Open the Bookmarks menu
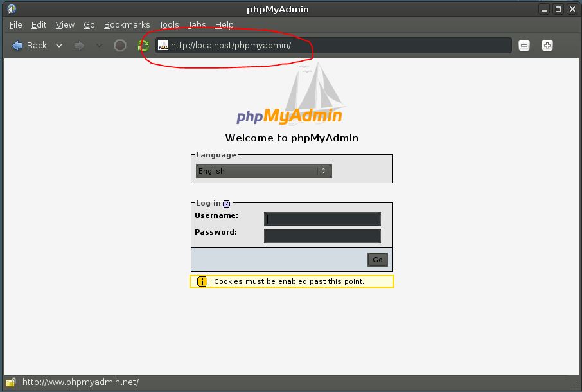Viewport: 582px width, 392px height. click(x=127, y=25)
